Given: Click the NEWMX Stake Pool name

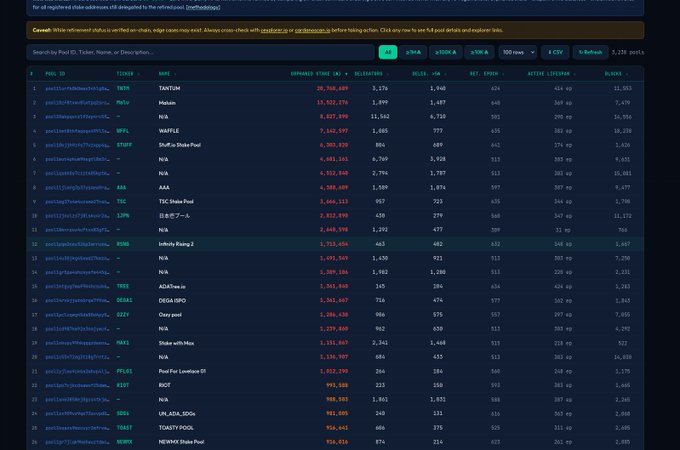Looking at the screenshot, I should (181, 442).
